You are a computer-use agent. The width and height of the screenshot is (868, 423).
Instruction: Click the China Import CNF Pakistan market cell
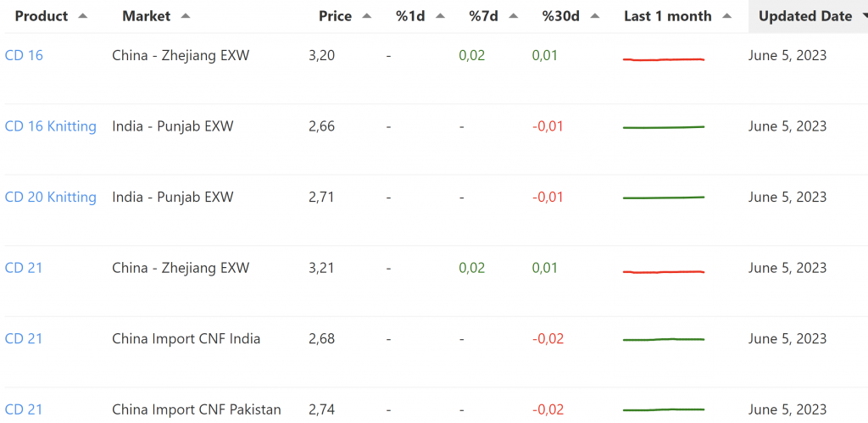coord(197,409)
